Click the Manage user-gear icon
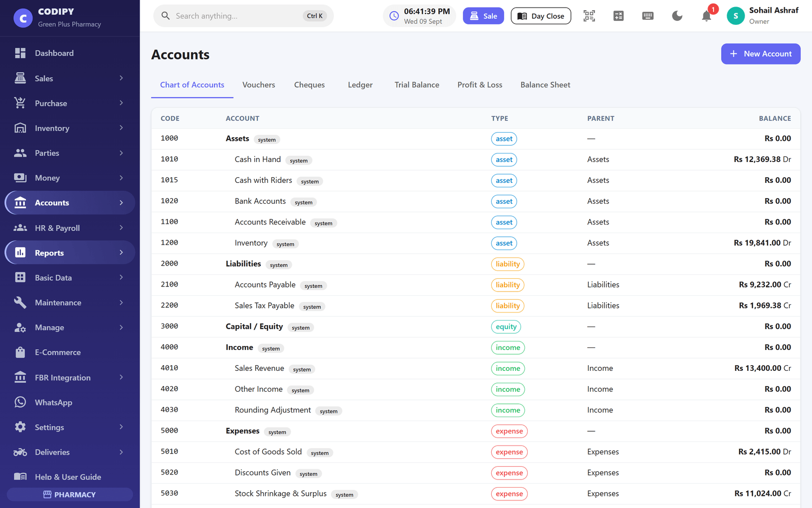The height and width of the screenshot is (508, 812). pyautogui.click(x=20, y=327)
